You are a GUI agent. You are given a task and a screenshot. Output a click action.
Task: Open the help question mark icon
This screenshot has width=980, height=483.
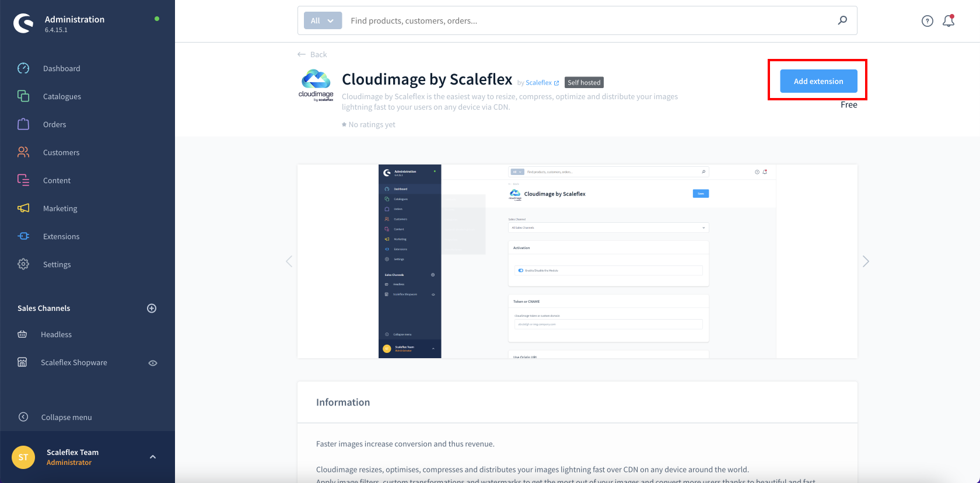point(928,21)
